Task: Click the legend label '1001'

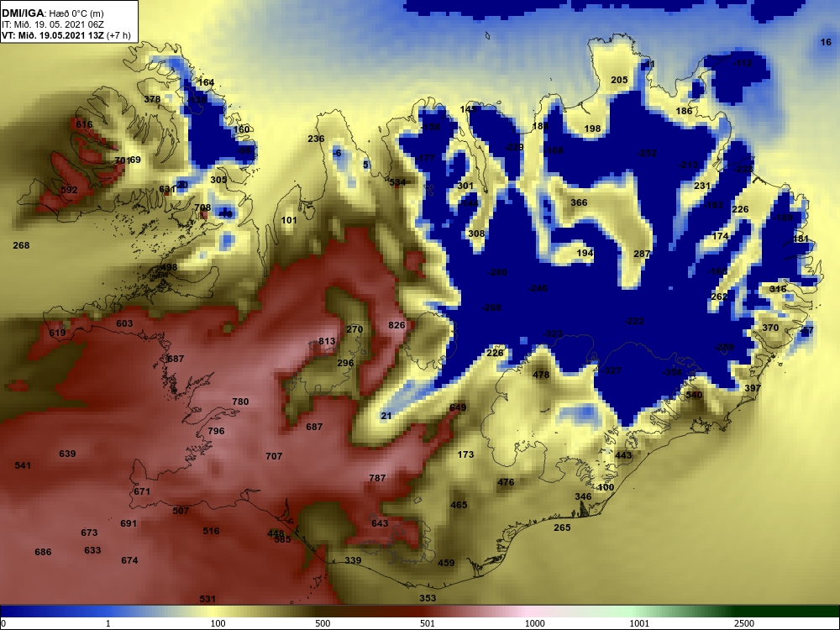Action: pos(639,623)
